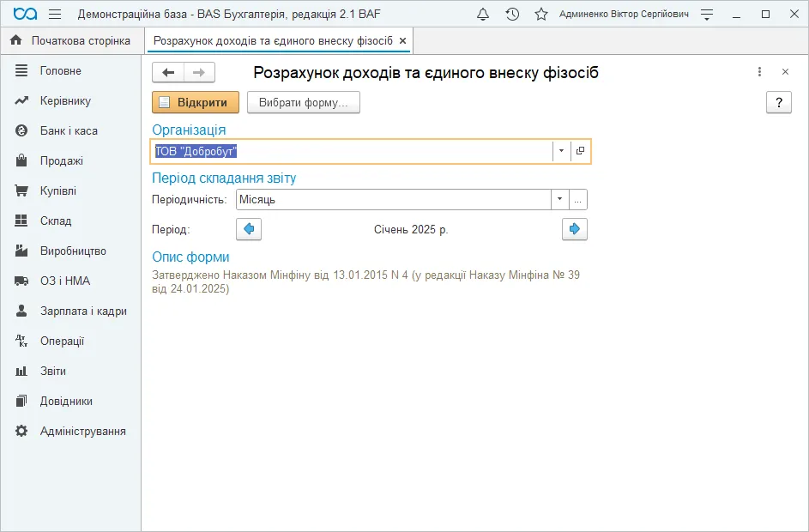The image size is (809, 532).
Task: Open Керівнику section
Action: tap(65, 100)
